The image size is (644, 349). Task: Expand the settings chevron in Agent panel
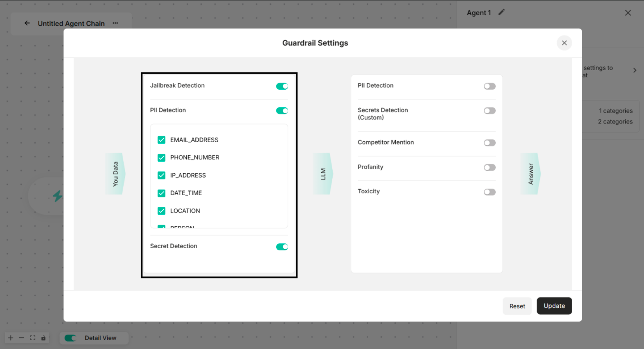[x=635, y=70]
